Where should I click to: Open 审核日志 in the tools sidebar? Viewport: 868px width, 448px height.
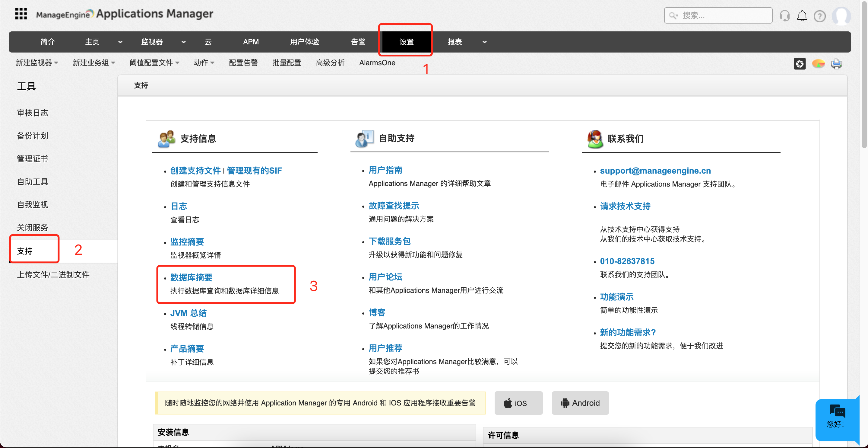pos(33,113)
